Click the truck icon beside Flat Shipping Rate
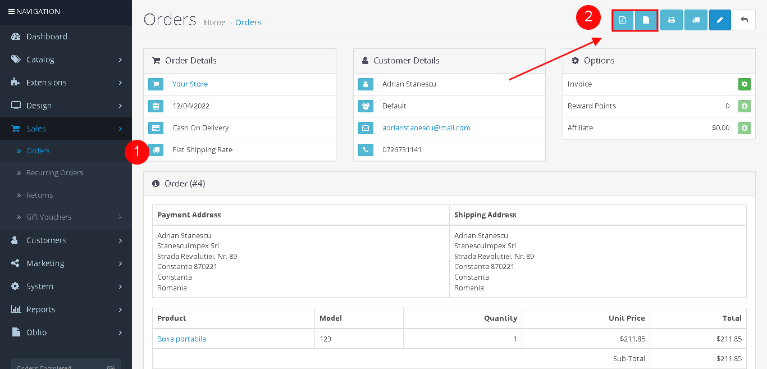Screen dimensions: 767x369 click(156, 150)
